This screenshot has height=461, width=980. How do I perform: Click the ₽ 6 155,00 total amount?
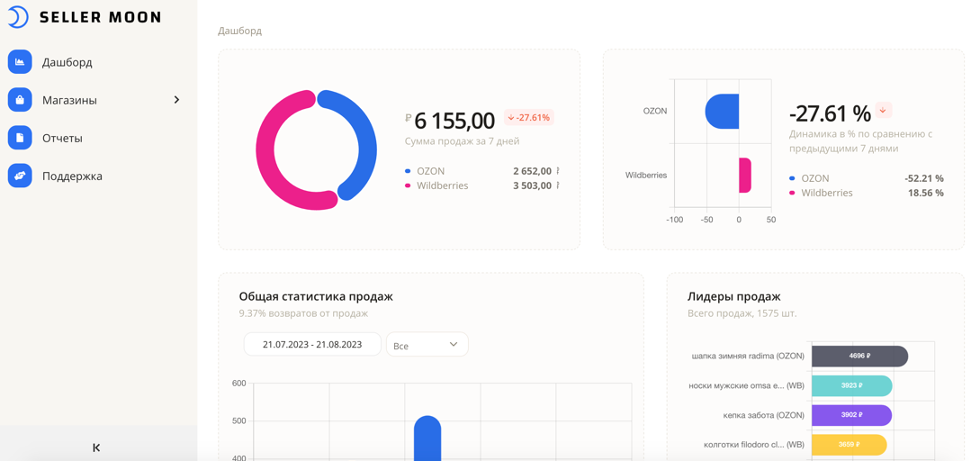coord(449,120)
